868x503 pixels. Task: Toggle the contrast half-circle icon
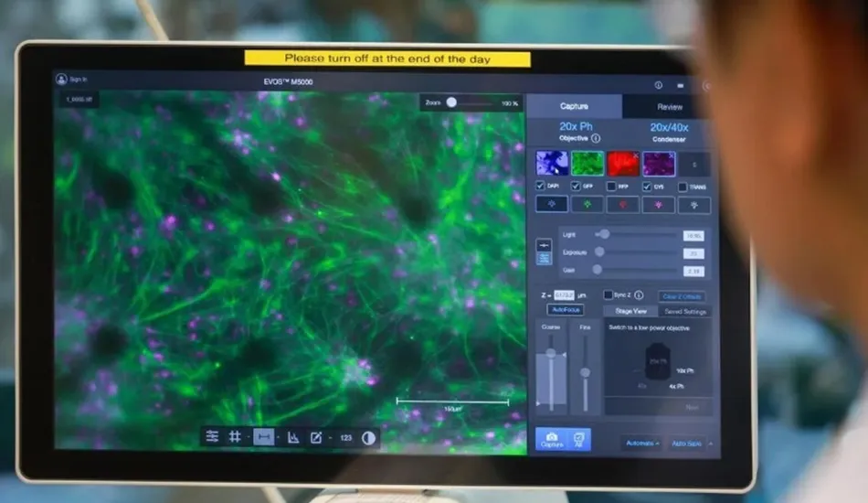coord(369,438)
